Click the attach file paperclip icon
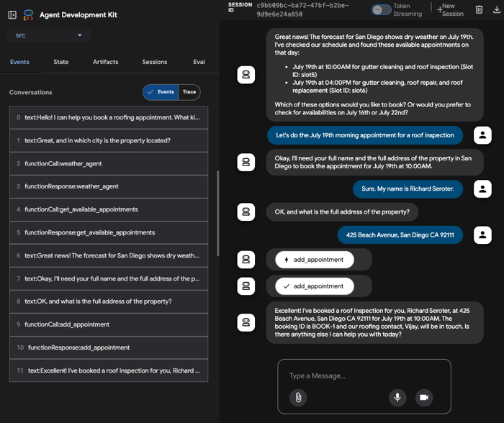The width and height of the screenshot is (504, 423). (297, 397)
